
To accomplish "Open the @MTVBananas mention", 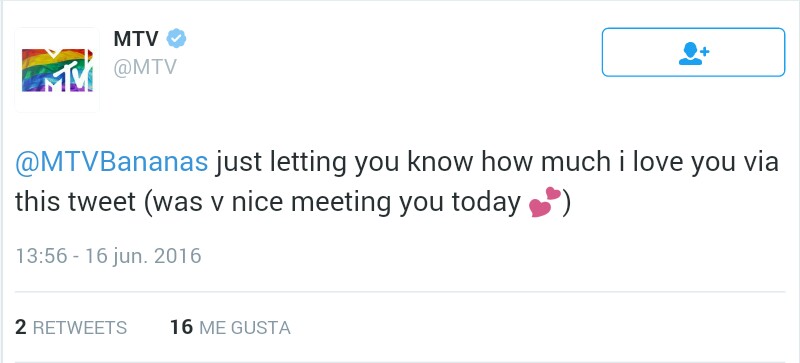I will 112,163.
